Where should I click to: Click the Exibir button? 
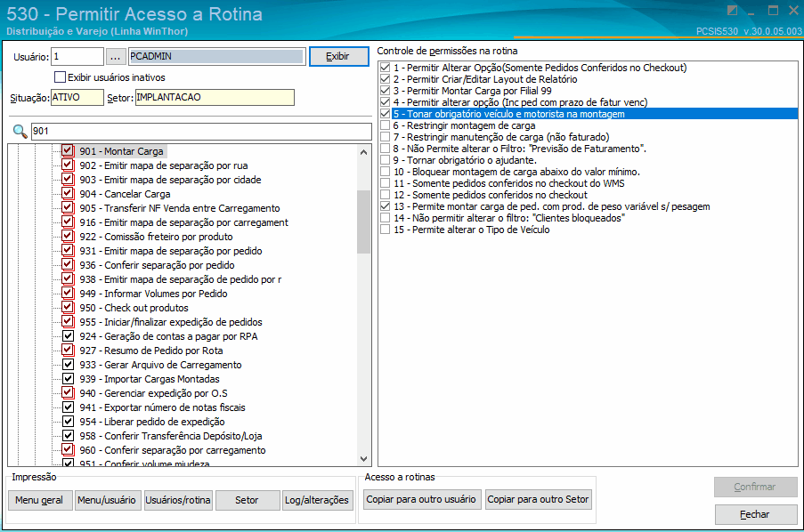(338, 56)
